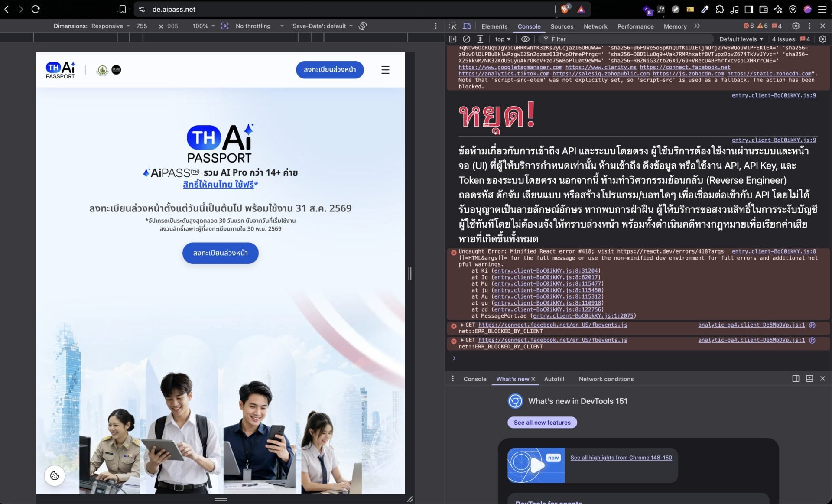
Task: Open the Brave Rewards triangle icon
Action: pos(581,9)
